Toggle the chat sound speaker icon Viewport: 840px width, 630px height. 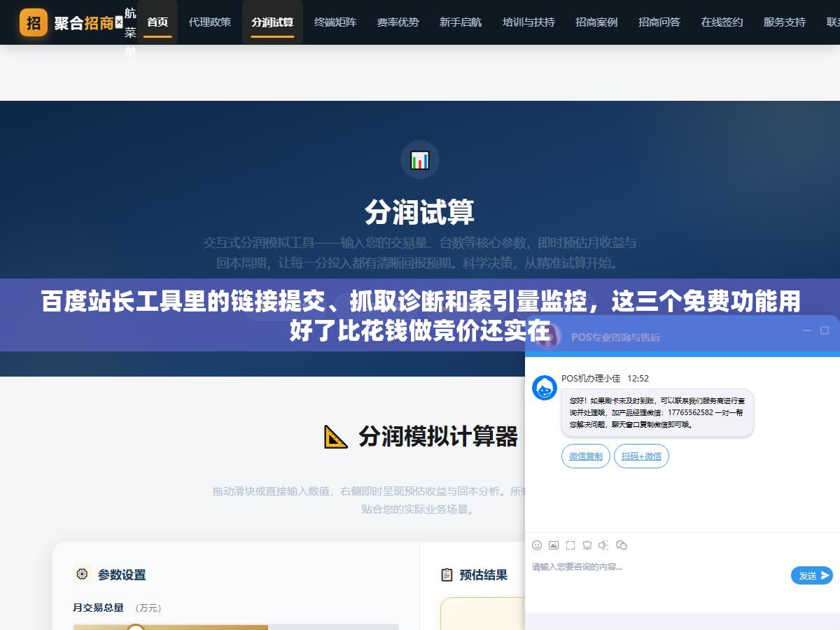603,545
